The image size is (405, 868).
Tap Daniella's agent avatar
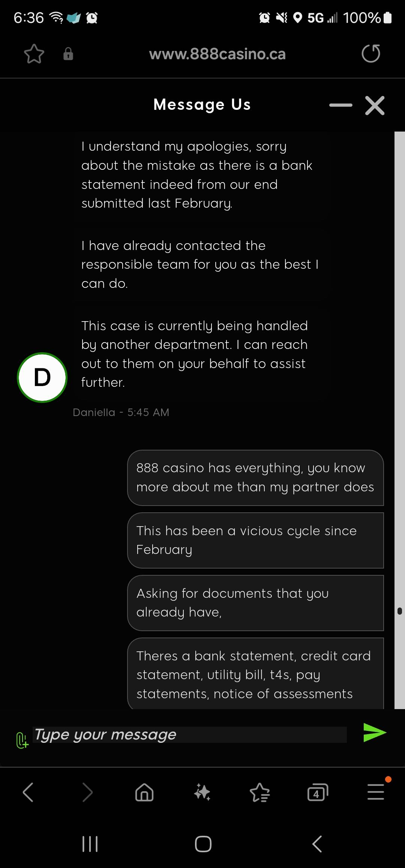click(x=42, y=377)
